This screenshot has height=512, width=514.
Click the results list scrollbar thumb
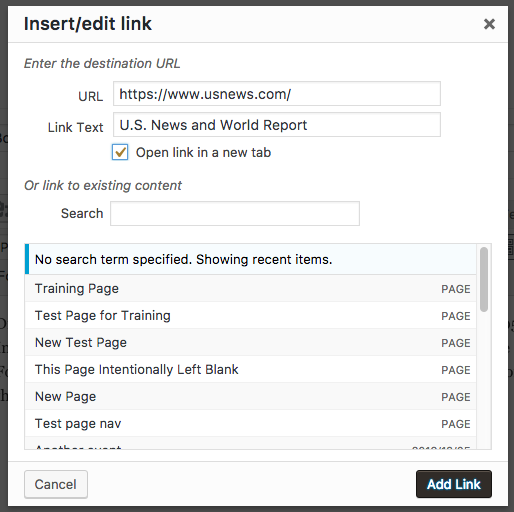484,279
